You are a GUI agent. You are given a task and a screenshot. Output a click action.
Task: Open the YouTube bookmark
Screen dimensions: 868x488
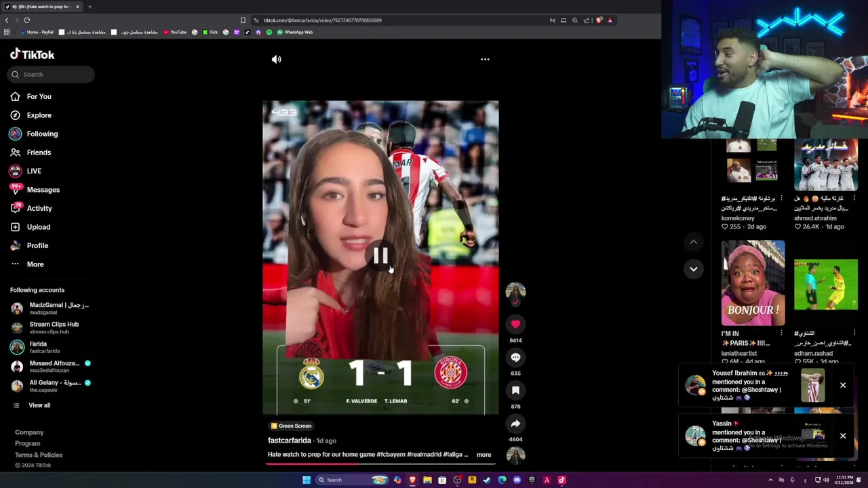175,33
